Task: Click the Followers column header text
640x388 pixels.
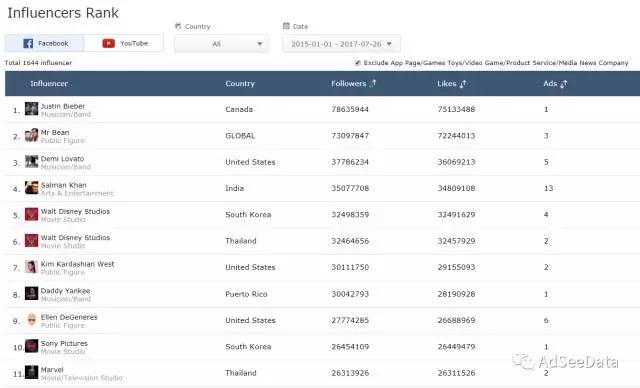Action: [349, 84]
